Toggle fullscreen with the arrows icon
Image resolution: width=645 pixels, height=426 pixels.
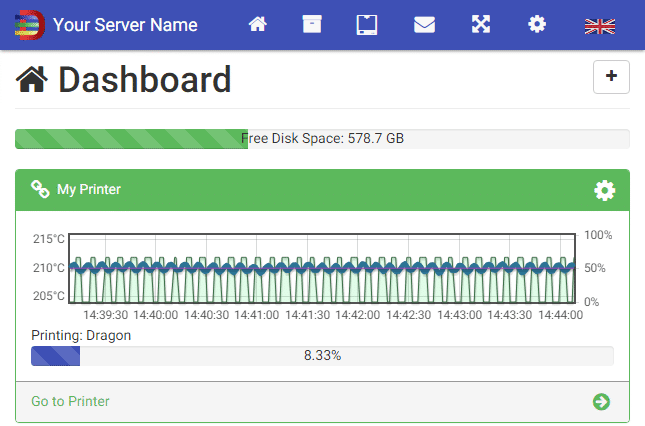coord(481,24)
